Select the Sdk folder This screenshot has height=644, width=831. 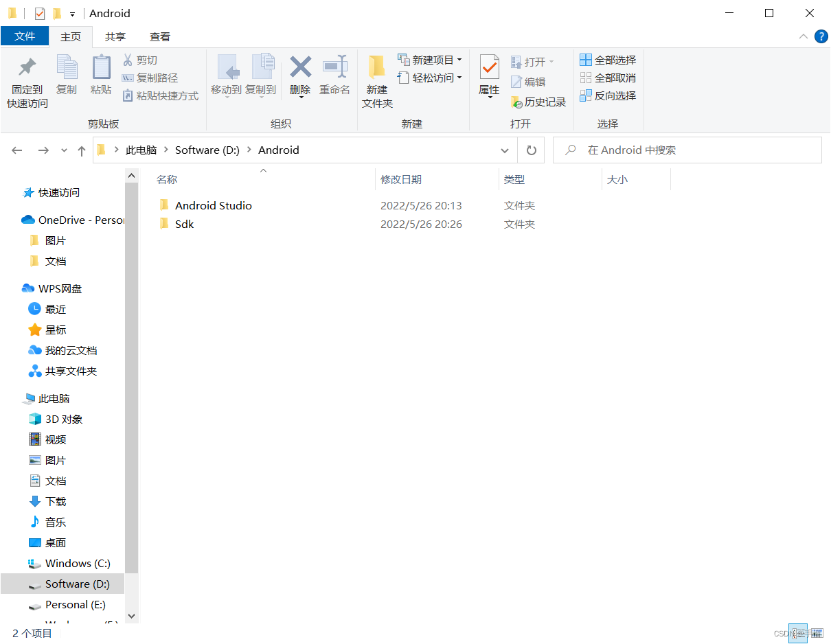tap(185, 225)
